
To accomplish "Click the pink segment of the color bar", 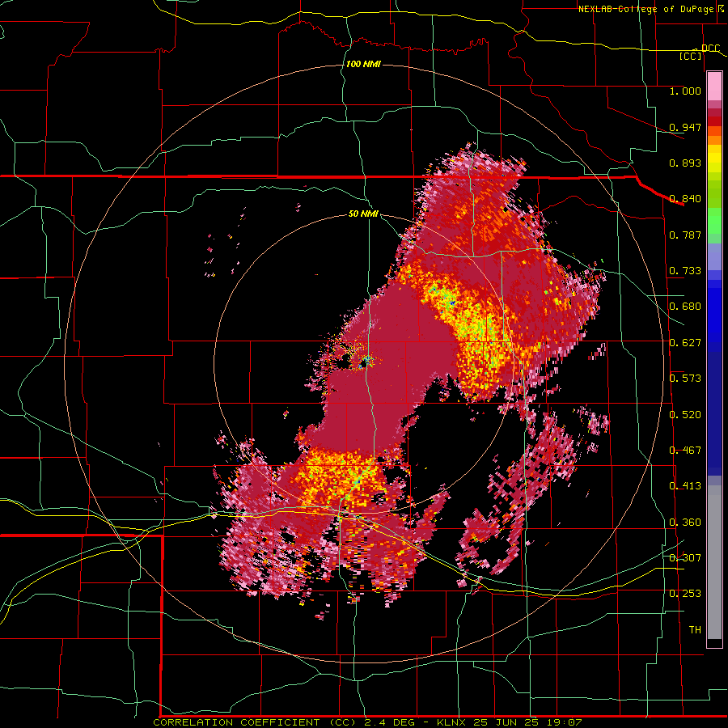I will [714, 87].
